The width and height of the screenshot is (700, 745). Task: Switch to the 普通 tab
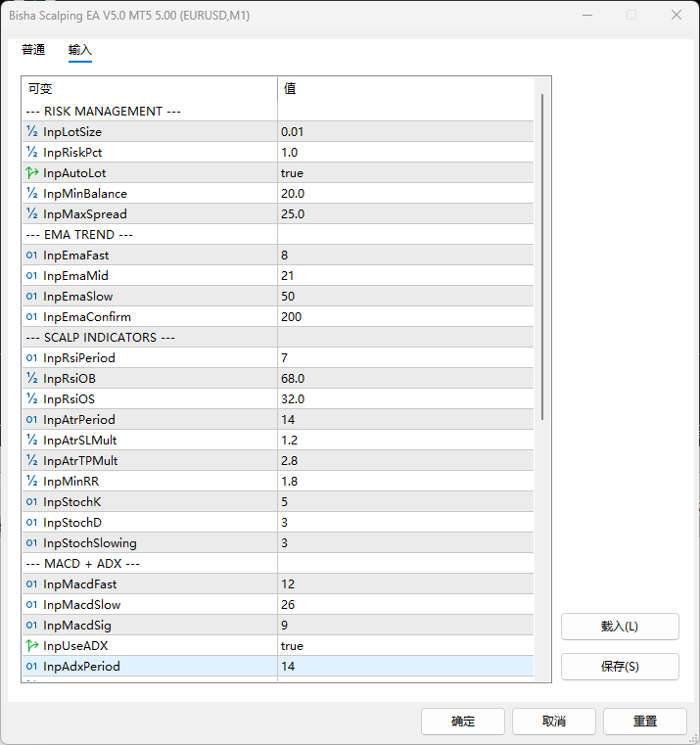click(33, 50)
